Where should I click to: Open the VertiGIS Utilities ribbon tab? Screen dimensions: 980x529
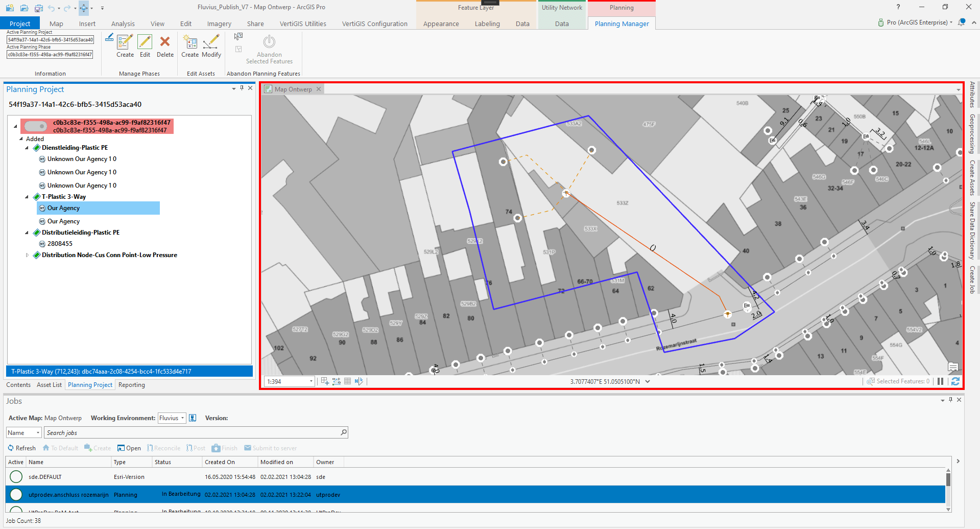coord(303,24)
